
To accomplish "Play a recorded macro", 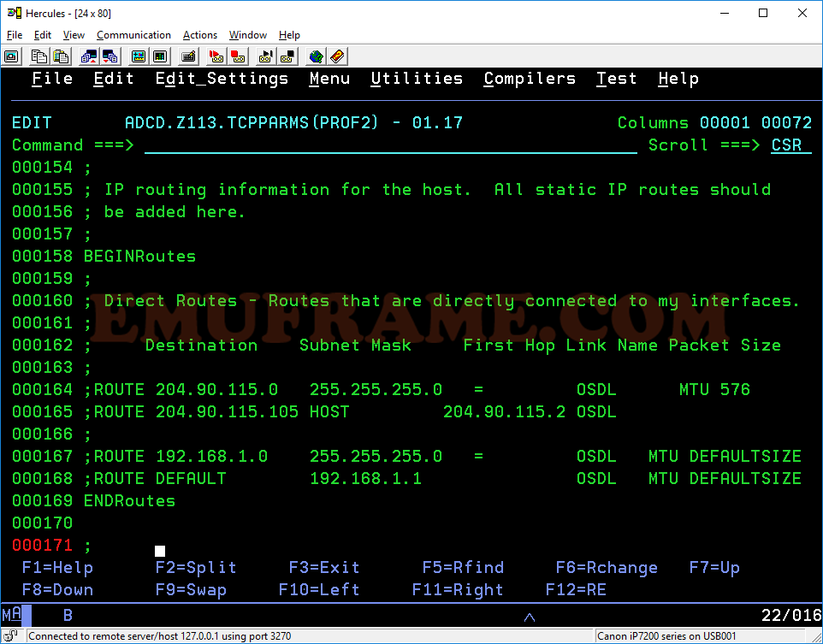I will click(x=266, y=56).
